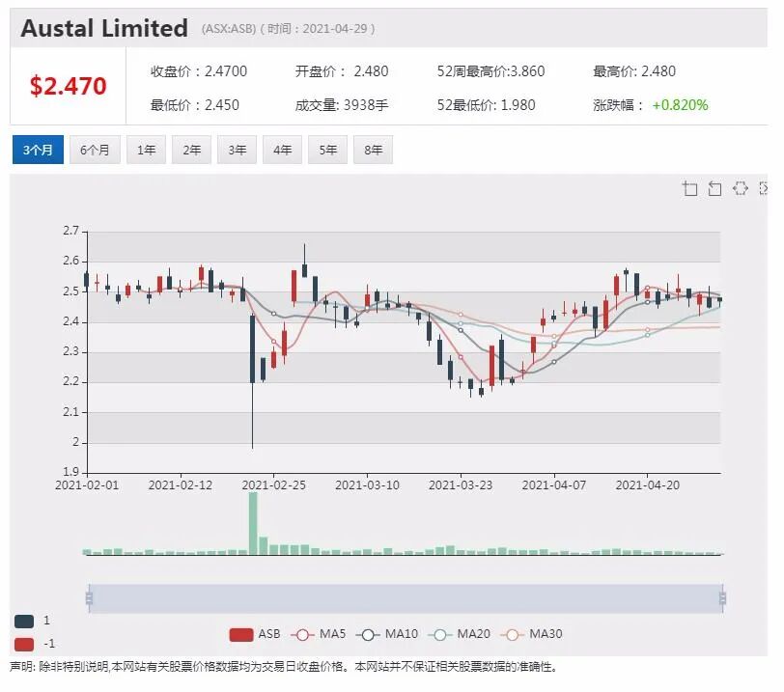Click the 52周最高价 3.860 value
The height and width of the screenshot is (692, 784).
pos(527,71)
